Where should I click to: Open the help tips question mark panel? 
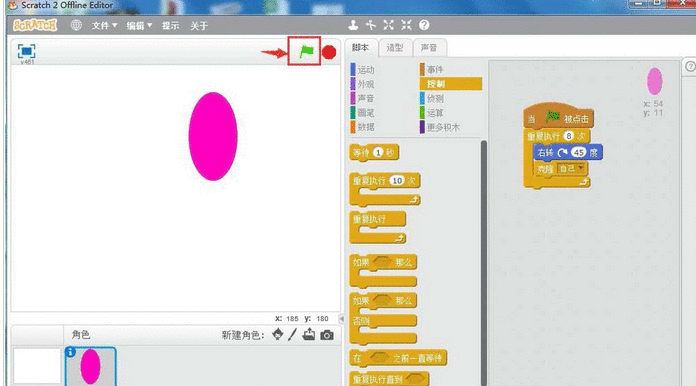pos(690,66)
